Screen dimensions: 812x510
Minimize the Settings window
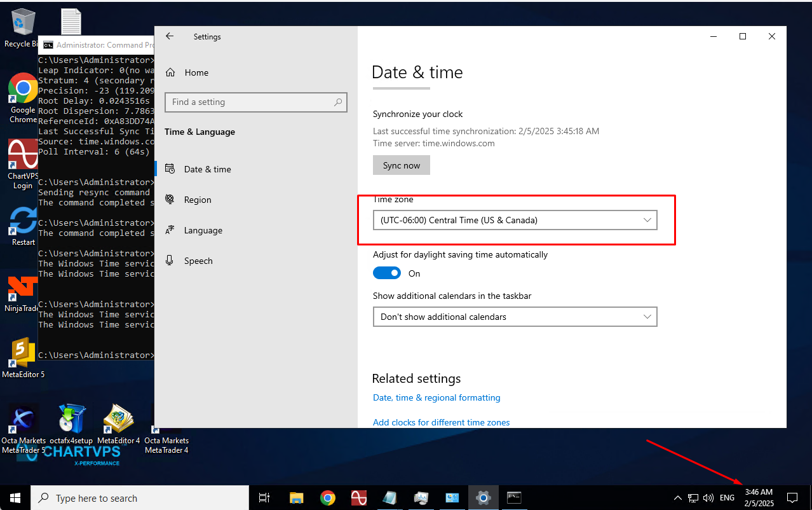(x=714, y=37)
